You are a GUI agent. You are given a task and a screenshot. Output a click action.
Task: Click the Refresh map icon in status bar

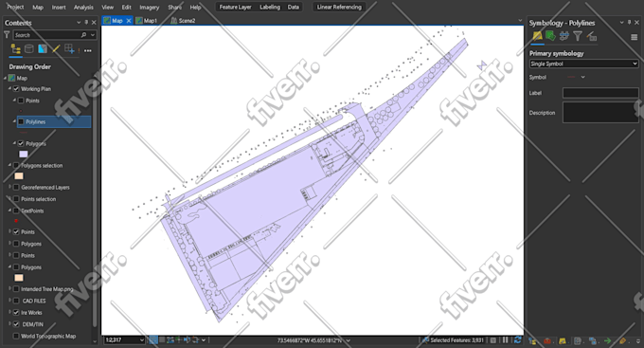pyautogui.click(x=517, y=340)
